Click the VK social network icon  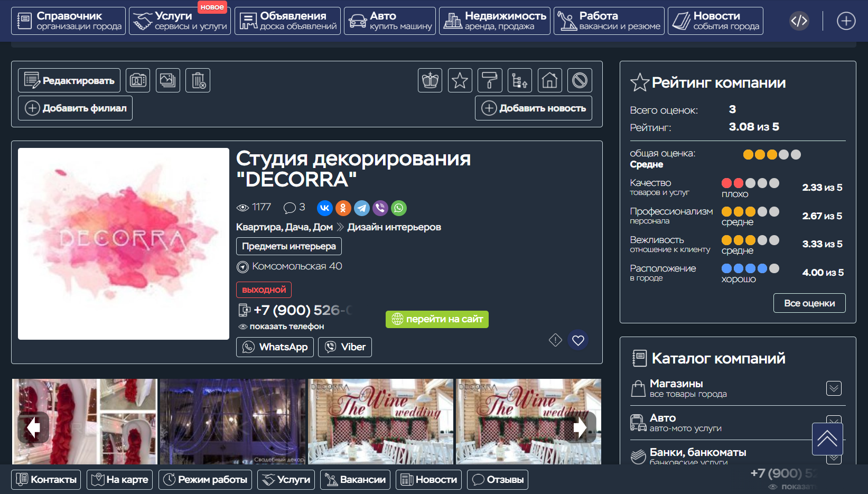pos(324,208)
